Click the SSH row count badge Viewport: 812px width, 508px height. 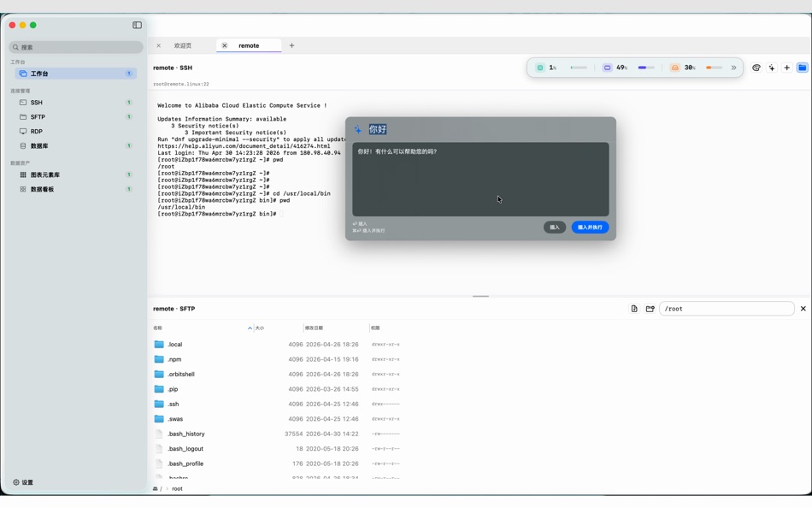point(129,103)
